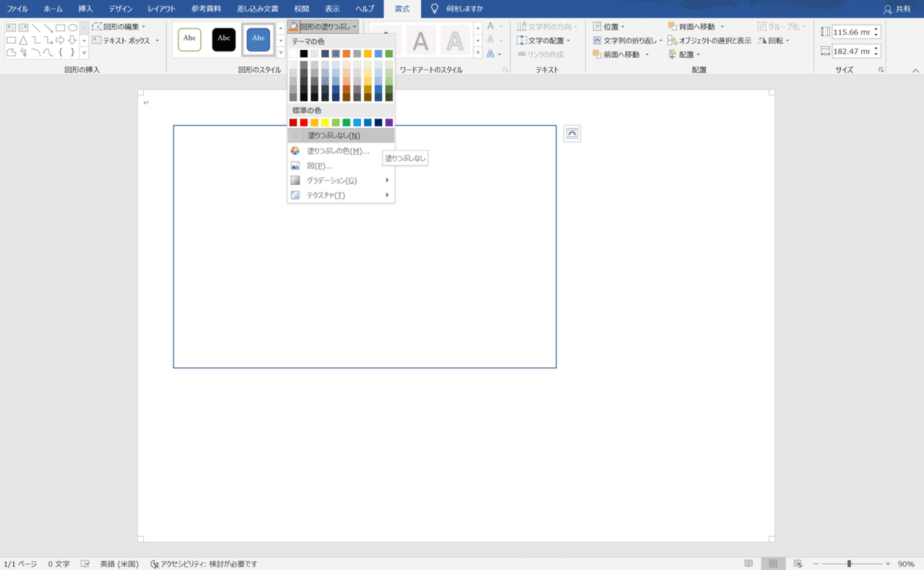Open オブジェクトの選択と表示 selection pane
This screenshot has height=570, width=924.
[709, 40]
